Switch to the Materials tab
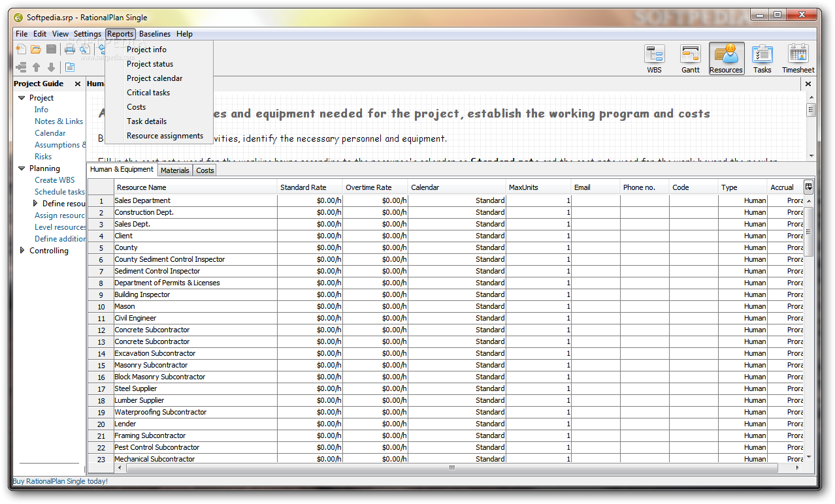Screen dimensions: 835x504 pos(175,170)
